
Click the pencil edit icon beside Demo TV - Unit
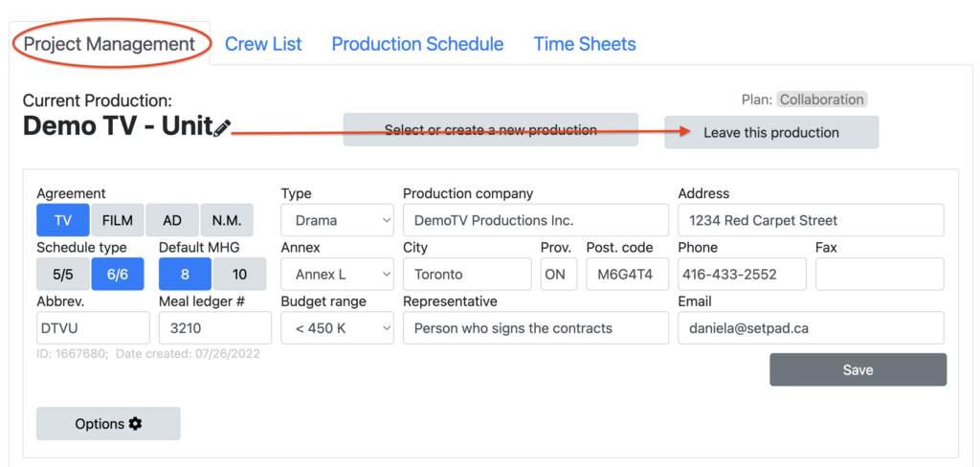222,128
